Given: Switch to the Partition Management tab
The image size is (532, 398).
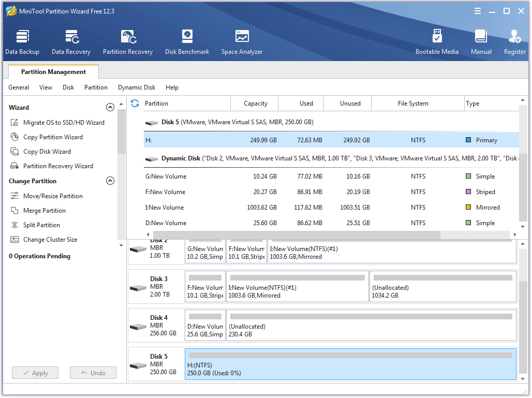Looking at the screenshot, I should tap(53, 72).
